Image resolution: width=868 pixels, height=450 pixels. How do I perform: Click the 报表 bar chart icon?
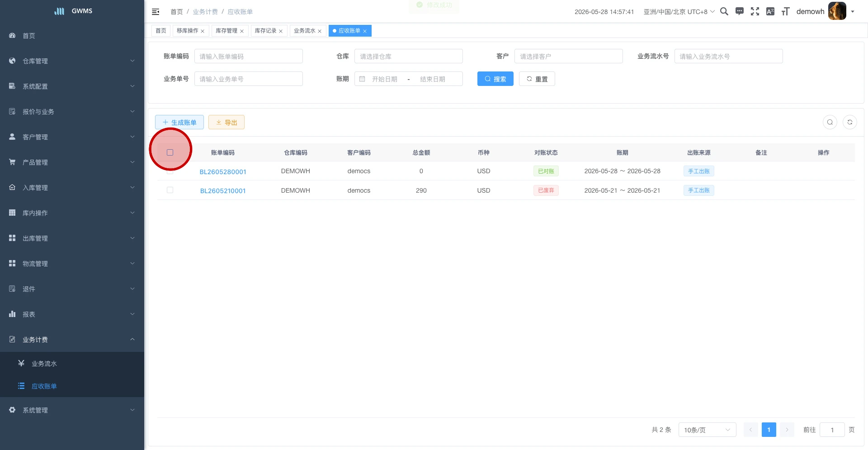12,314
